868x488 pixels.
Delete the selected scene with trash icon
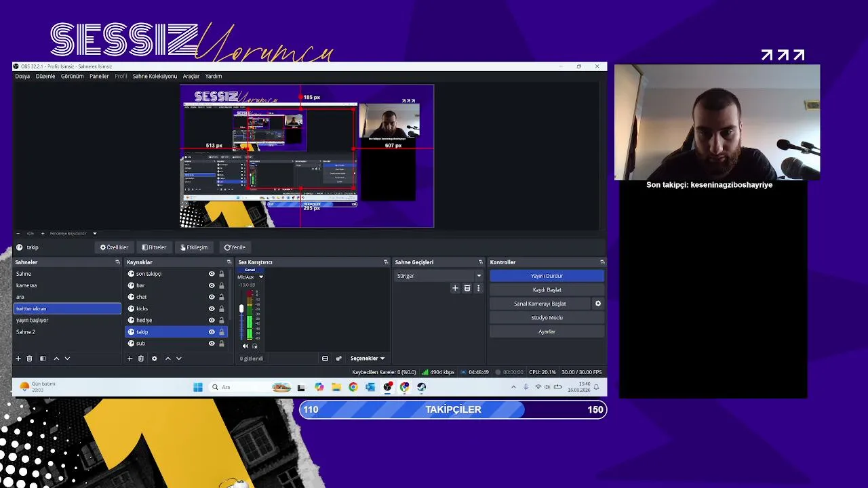(30, 359)
